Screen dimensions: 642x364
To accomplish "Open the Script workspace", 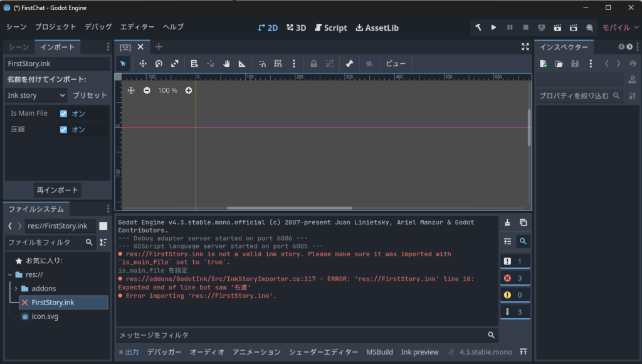I will (x=331, y=28).
